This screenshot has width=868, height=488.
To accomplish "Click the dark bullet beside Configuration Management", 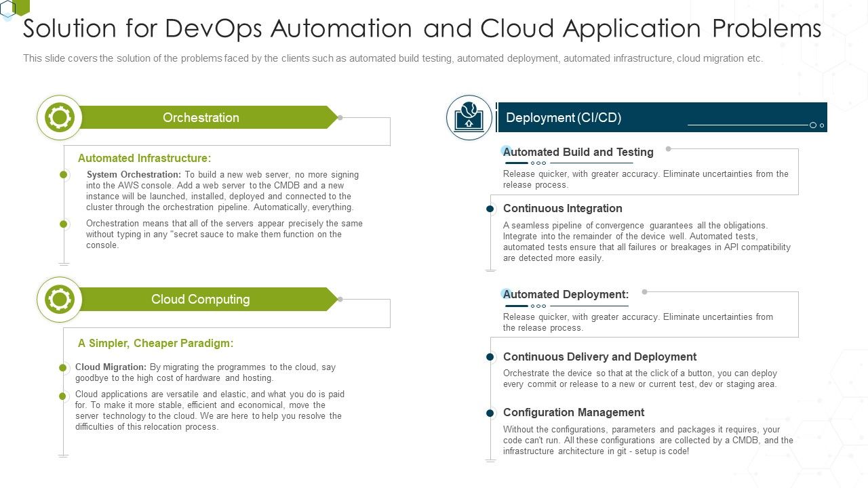I will click(x=490, y=413).
